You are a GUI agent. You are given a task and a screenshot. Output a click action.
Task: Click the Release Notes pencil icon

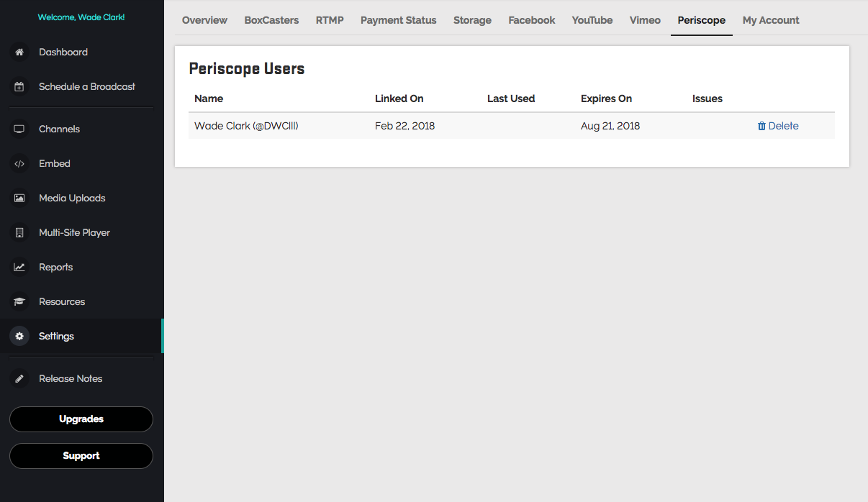(19, 379)
